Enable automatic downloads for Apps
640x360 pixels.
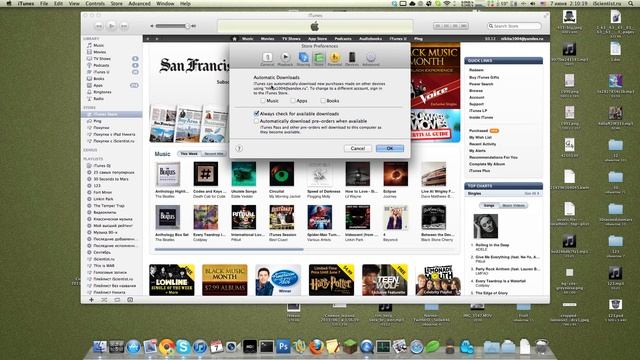point(293,100)
